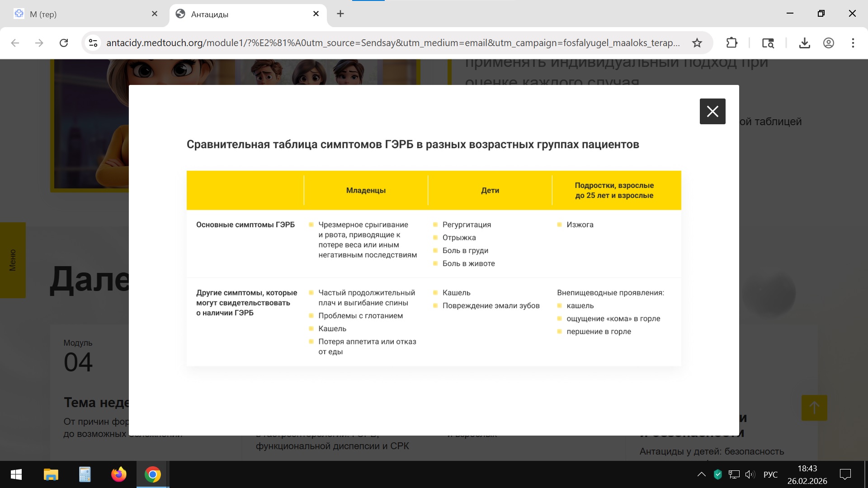868x488 pixels.
Task: Open a new browser tab
Action: point(340,14)
